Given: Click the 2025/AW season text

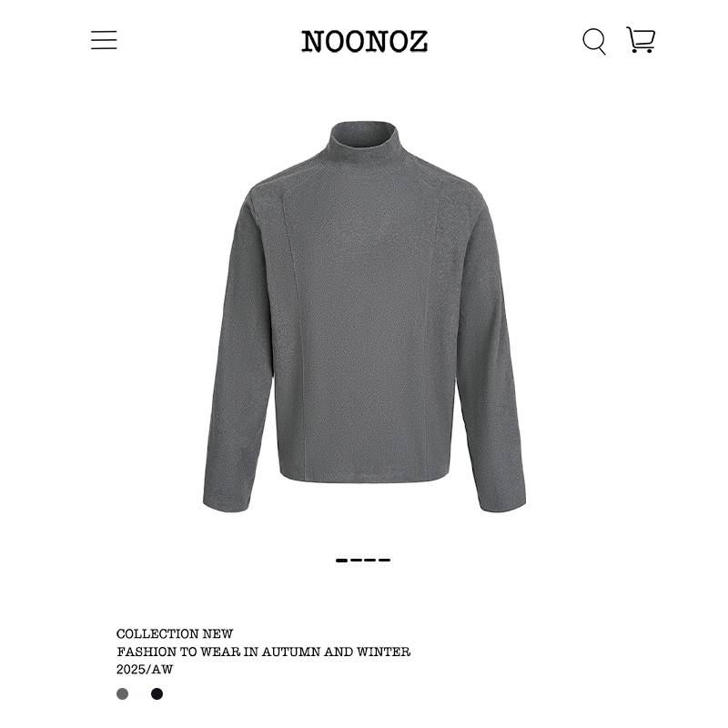Looking at the screenshot, I should (145, 670).
